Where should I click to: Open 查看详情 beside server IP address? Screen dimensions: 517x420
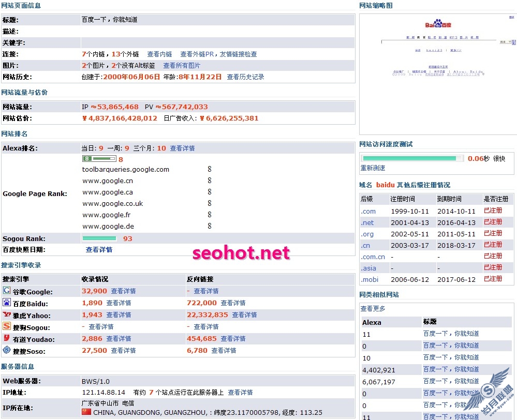(x=240, y=393)
